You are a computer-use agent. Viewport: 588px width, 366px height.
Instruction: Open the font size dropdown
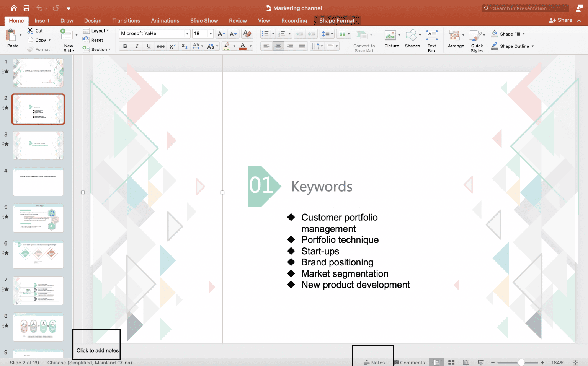coord(210,33)
